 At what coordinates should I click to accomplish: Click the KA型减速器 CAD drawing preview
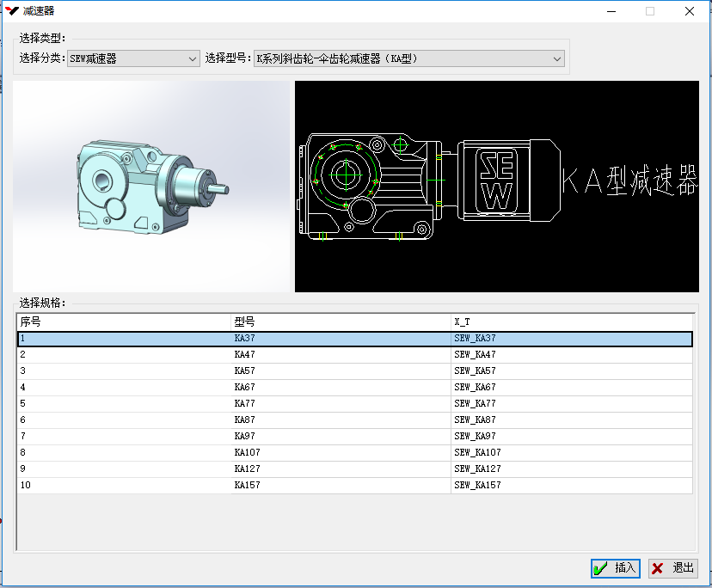[x=497, y=187]
